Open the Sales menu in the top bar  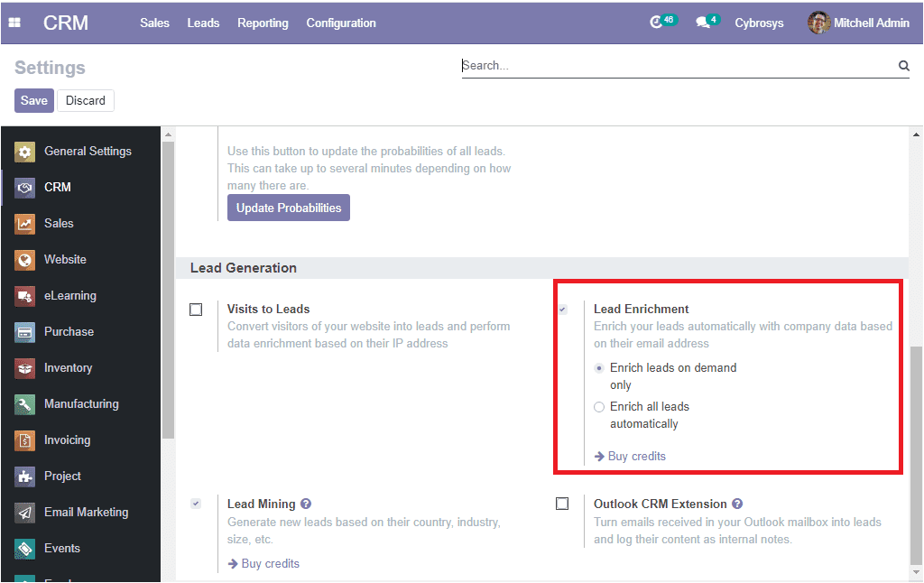pyautogui.click(x=154, y=23)
